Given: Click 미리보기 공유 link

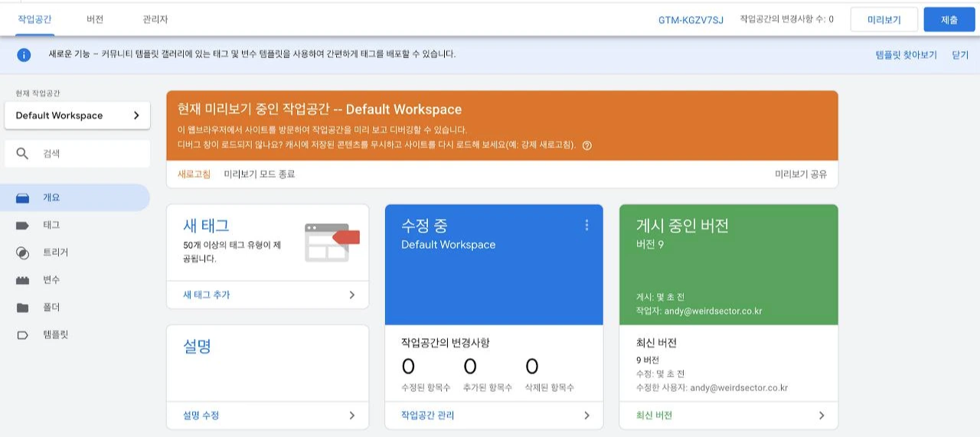Looking at the screenshot, I should (x=801, y=174).
